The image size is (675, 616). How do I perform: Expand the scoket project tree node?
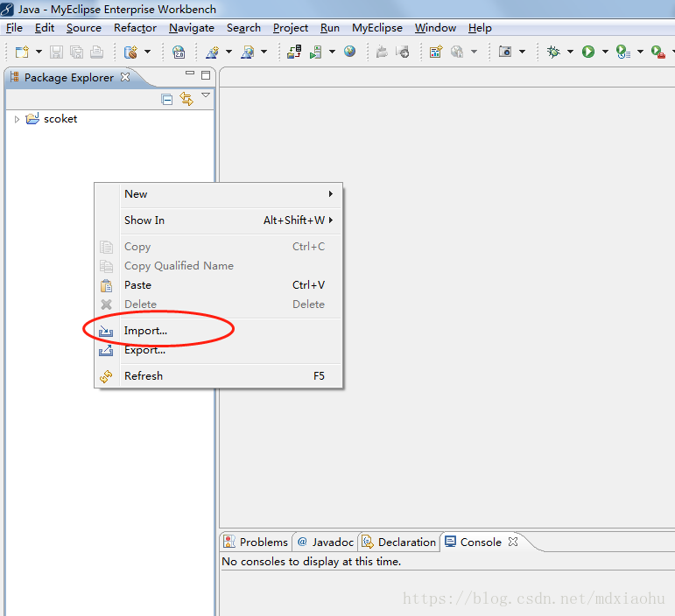[x=17, y=119]
